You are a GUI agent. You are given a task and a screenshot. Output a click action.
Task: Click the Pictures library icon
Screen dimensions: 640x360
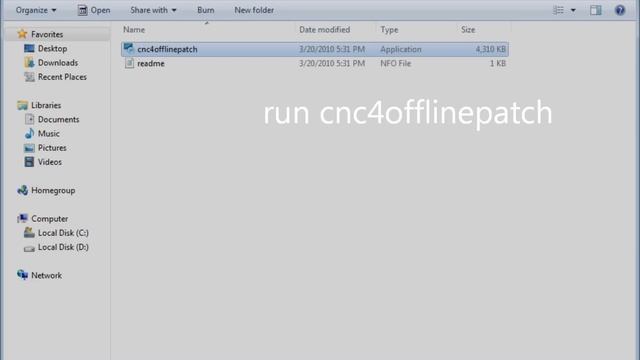click(29, 148)
